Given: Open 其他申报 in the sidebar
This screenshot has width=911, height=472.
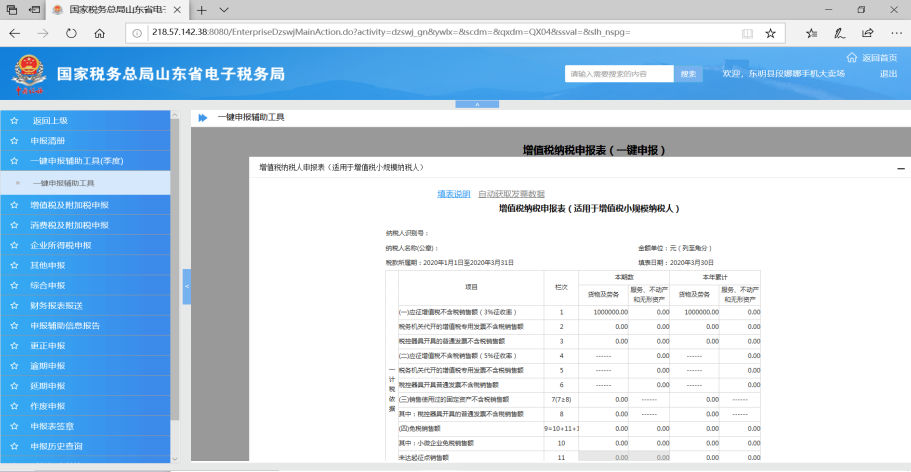Looking at the screenshot, I should point(85,265).
